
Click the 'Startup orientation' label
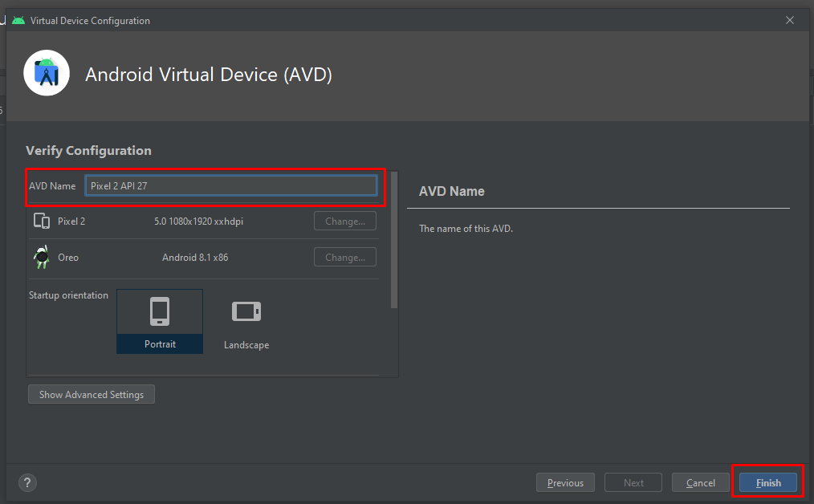point(68,295)
